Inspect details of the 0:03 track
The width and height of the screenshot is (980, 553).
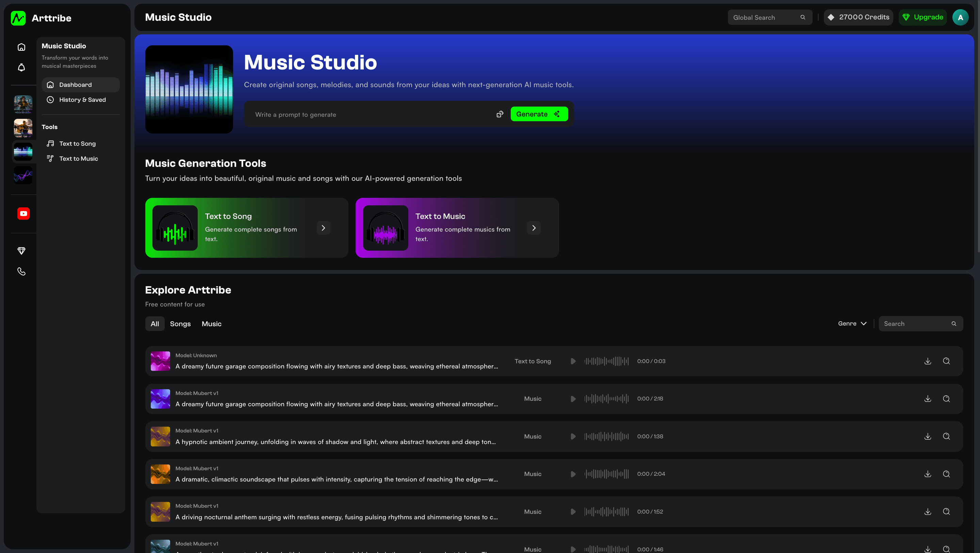947,361
